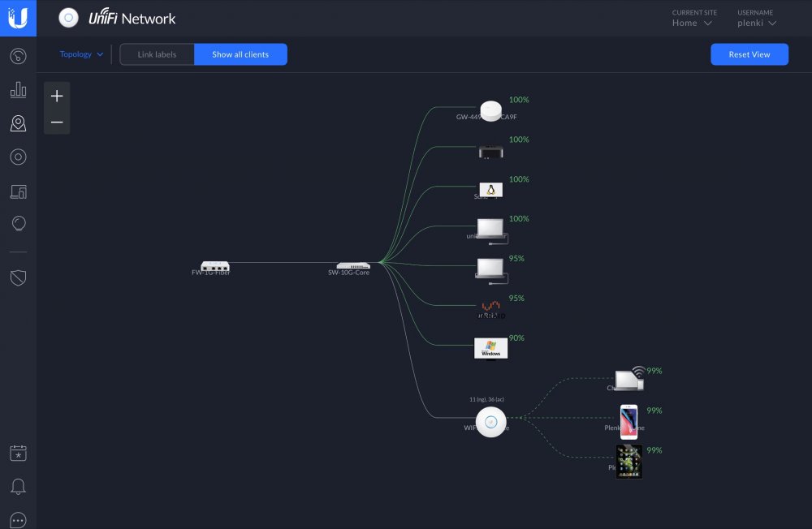Viewport: 812px width, 529px height.
Task: Open the plenki username dropdown
Action: [x=757, y=23]
